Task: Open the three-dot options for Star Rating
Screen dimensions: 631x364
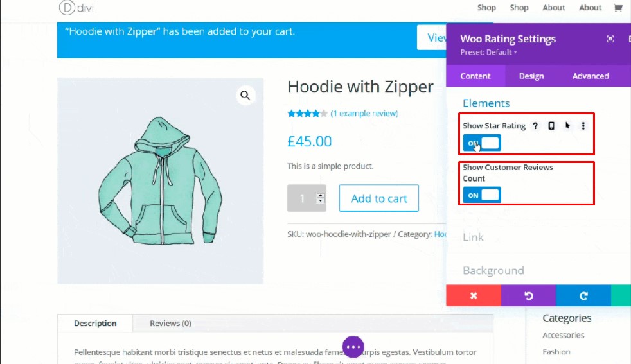Action: tap(583, 126)
